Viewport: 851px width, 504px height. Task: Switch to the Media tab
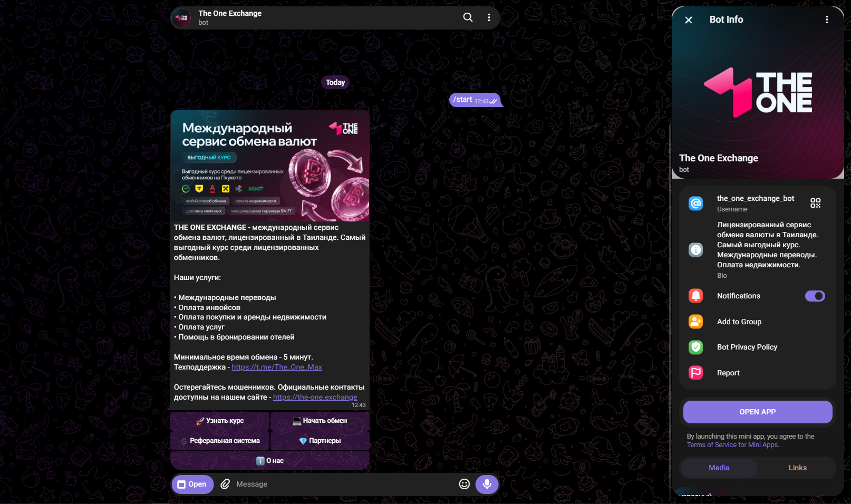719,468
